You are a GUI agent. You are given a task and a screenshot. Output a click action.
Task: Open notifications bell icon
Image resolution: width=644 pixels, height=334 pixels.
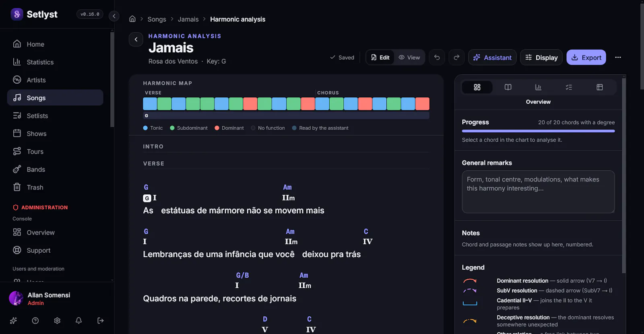[79, 321]
